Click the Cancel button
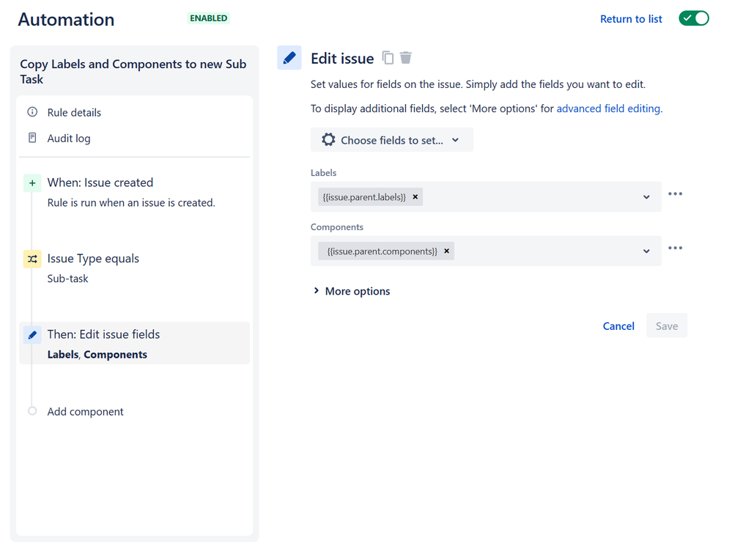Screen dimensions: 732x560 [618, 326]
